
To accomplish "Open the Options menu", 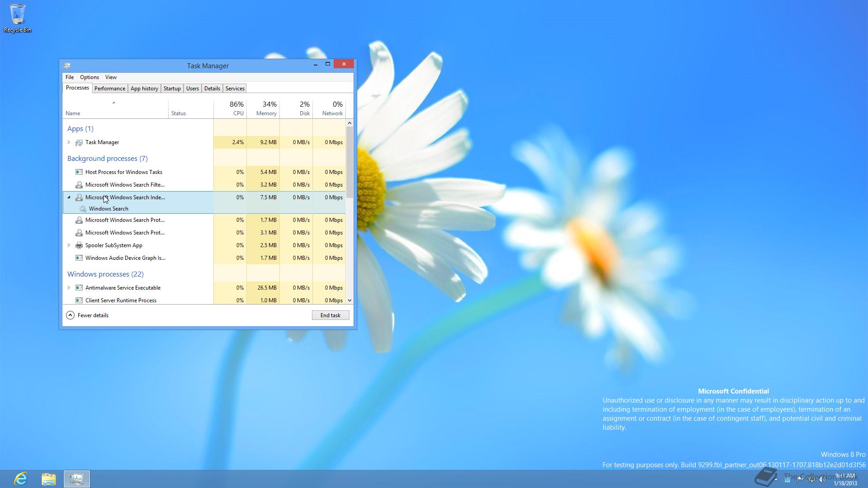I will (90, 77).
